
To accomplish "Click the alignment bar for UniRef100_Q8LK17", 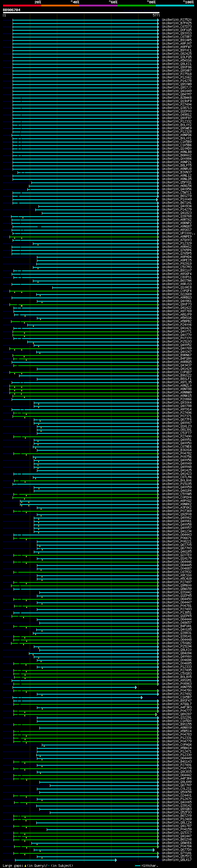I will pyautogui.click(x=66, y=860).
